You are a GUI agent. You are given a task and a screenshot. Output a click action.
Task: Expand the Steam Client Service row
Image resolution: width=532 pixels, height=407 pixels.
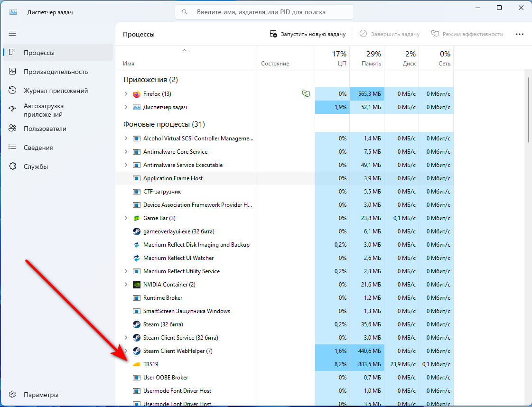coord(126,337)
